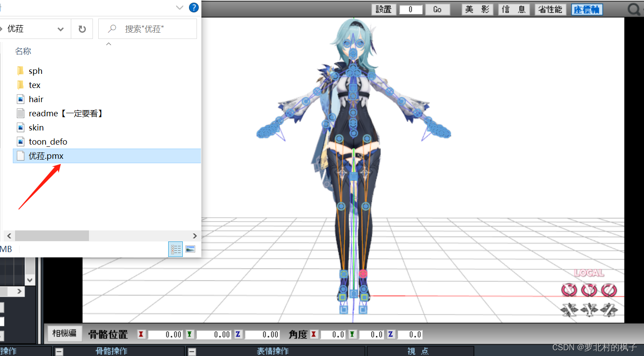Click the frame number field showing 0

pyautogui.click(x=411, y=9)
